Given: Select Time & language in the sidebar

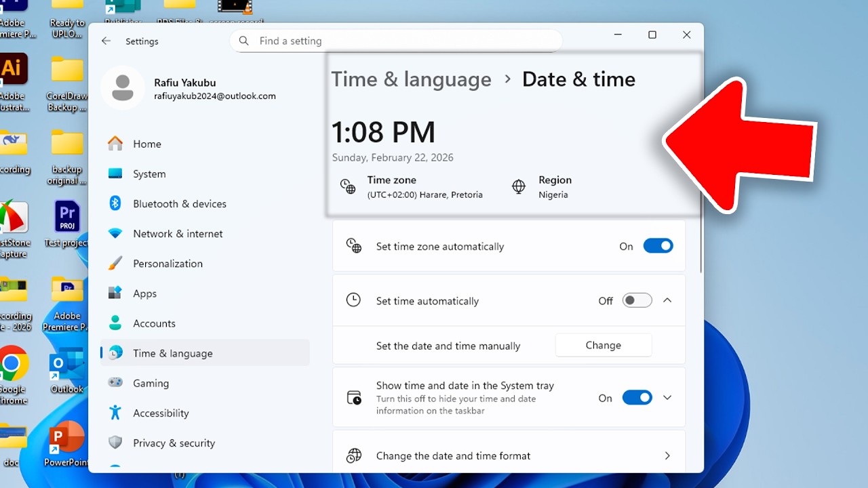Looking at the screenshot, I should [x=205, y=353].
